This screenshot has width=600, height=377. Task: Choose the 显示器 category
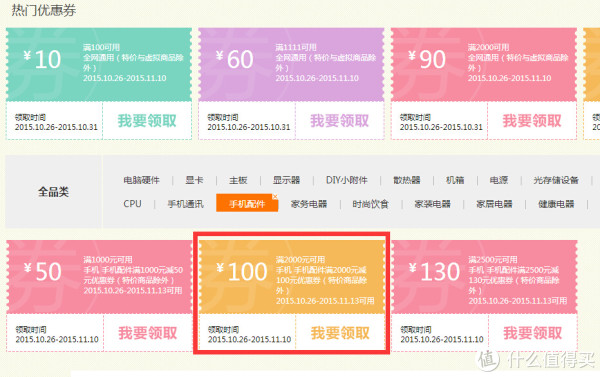tap(286, 180)
